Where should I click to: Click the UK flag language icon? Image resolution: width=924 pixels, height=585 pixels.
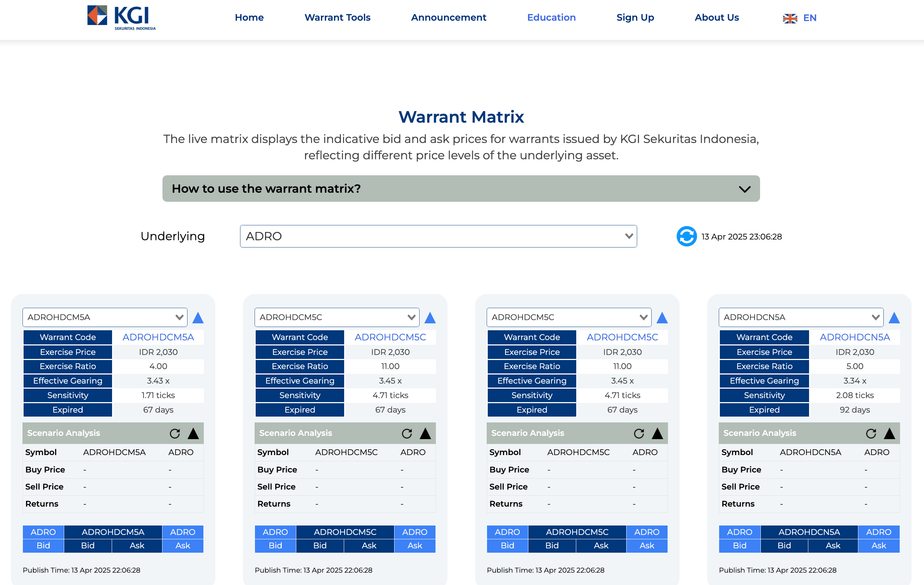coord(790,18)
